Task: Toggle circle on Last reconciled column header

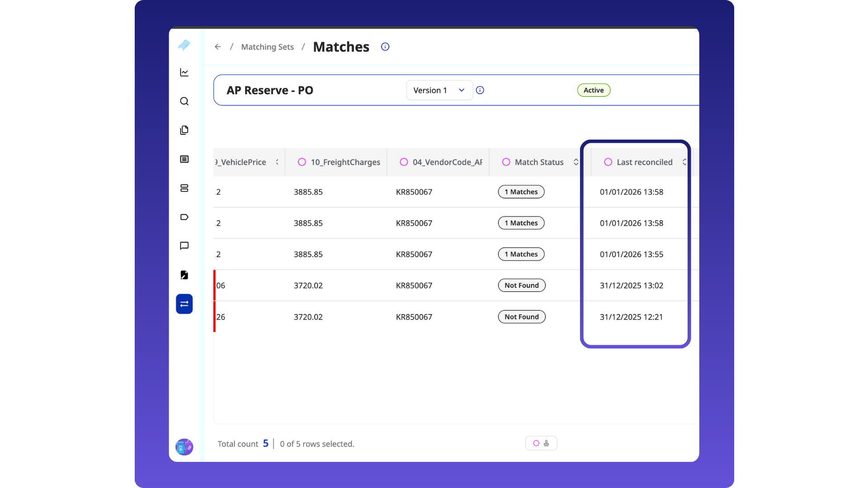Action: [x=608, y=162]
